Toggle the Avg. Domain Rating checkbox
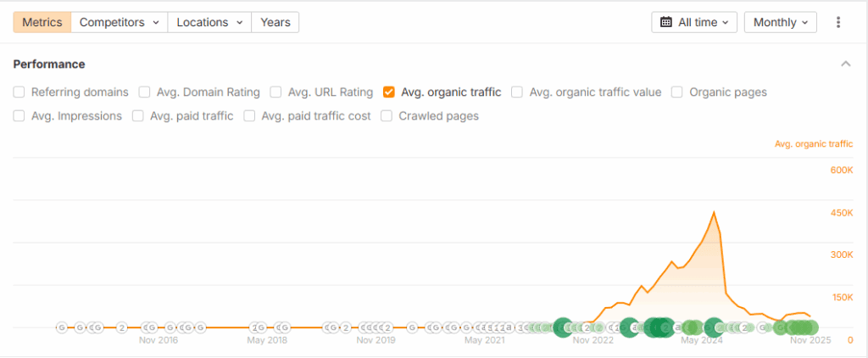 pos(145,92)
